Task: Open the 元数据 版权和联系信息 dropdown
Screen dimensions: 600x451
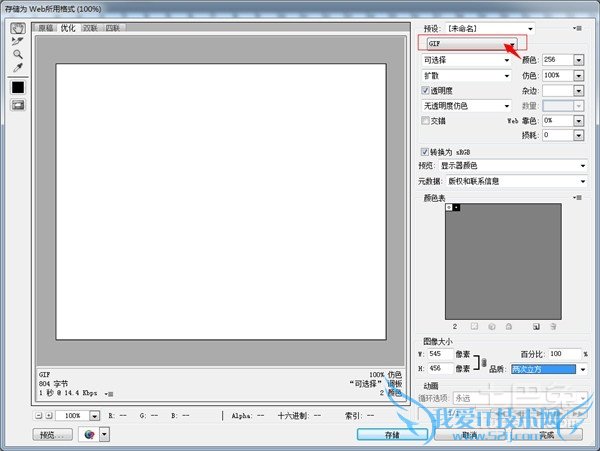Action: (517, 181)
